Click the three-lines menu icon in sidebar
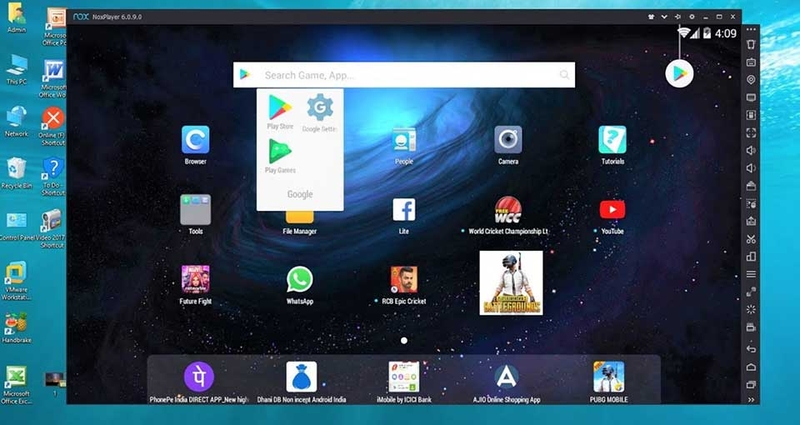 [x=751, y=274]
